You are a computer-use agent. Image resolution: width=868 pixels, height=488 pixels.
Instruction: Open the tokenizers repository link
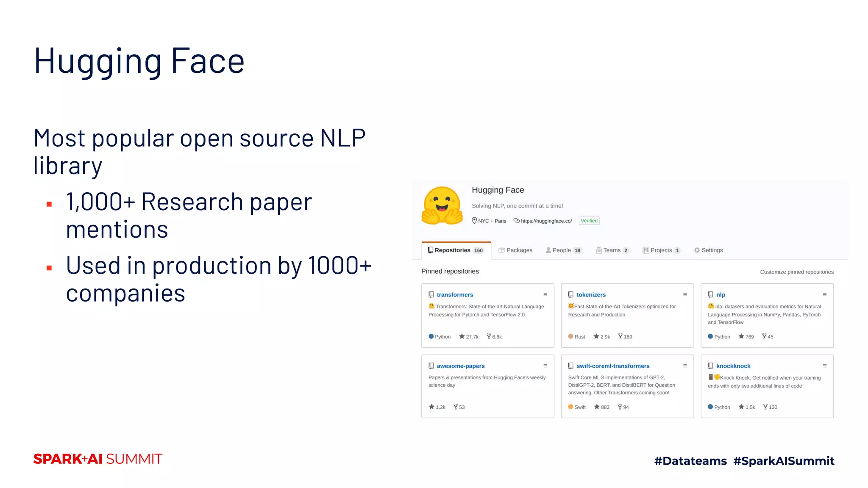(591, 295)
